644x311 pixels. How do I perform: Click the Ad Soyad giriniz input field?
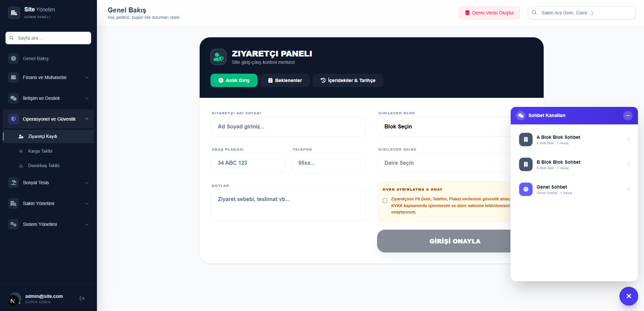coord(288,127)
